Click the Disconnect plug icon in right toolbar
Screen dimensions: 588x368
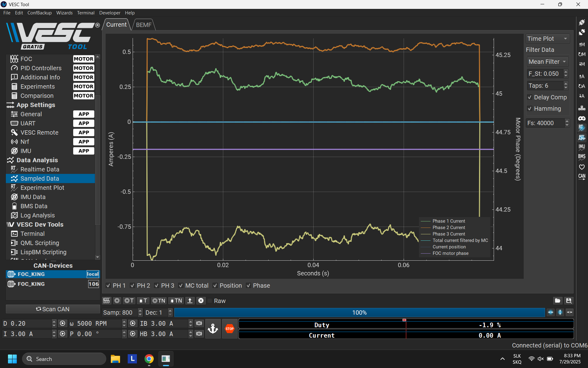tap(582, 33)
